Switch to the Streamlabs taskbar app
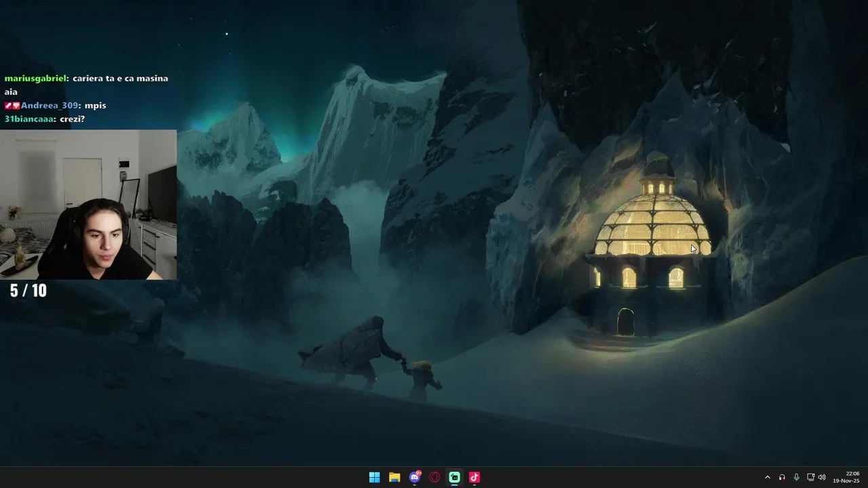Screen dimensions: 868x488 pos(454,477)
